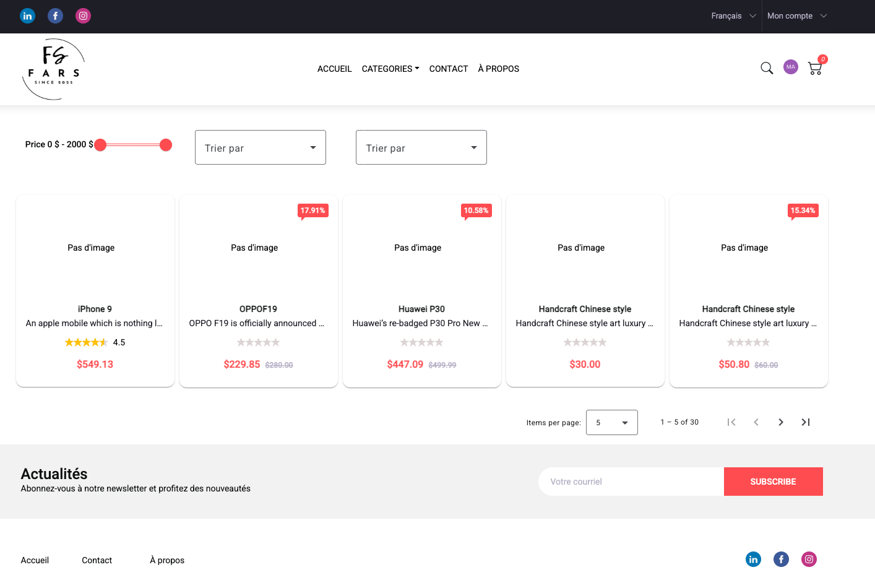Image resolution: width=875 pixels, height=588 pixels.
Task: Open the first Trier par dropdown
Action: (261, 147)
